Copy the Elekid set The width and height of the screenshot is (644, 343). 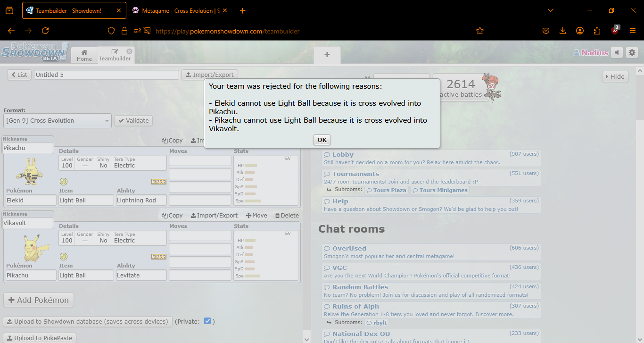click(172, 140)
